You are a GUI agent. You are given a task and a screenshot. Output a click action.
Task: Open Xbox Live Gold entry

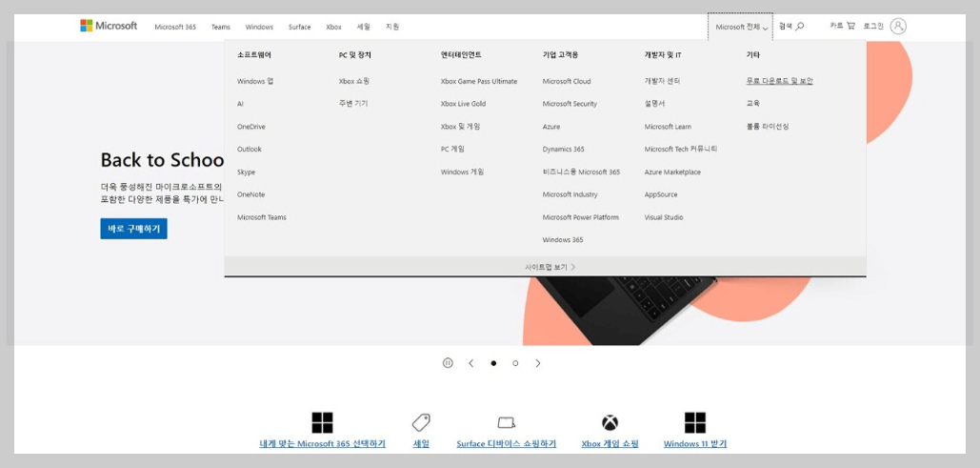[463, 104]
